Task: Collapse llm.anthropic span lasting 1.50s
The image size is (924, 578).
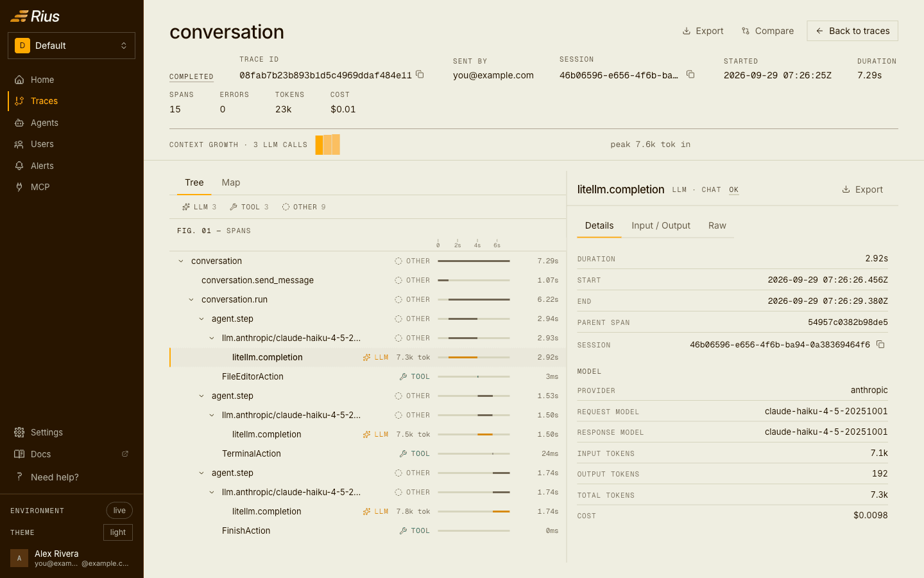Action: 212,416
